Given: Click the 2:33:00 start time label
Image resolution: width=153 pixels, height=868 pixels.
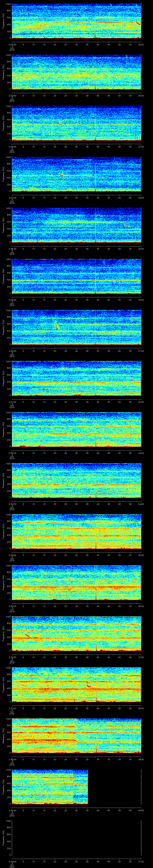Looking at the screenshot, I should pyautogui.click(x=12, y=504).
